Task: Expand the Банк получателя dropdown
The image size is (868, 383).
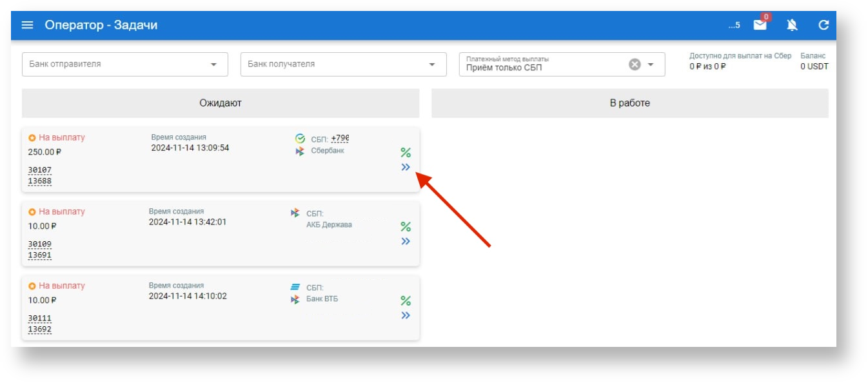Action: 432,64
